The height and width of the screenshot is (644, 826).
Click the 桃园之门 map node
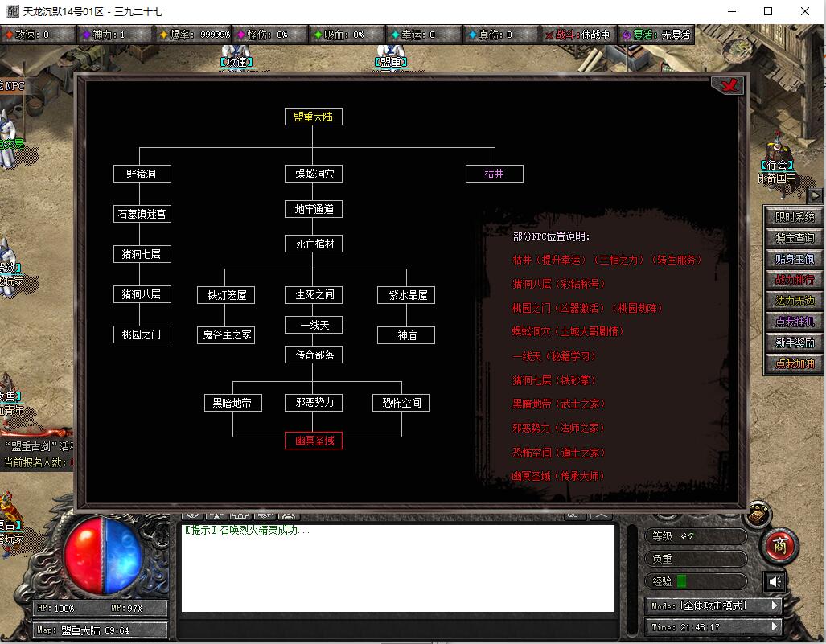coord(142,334)
